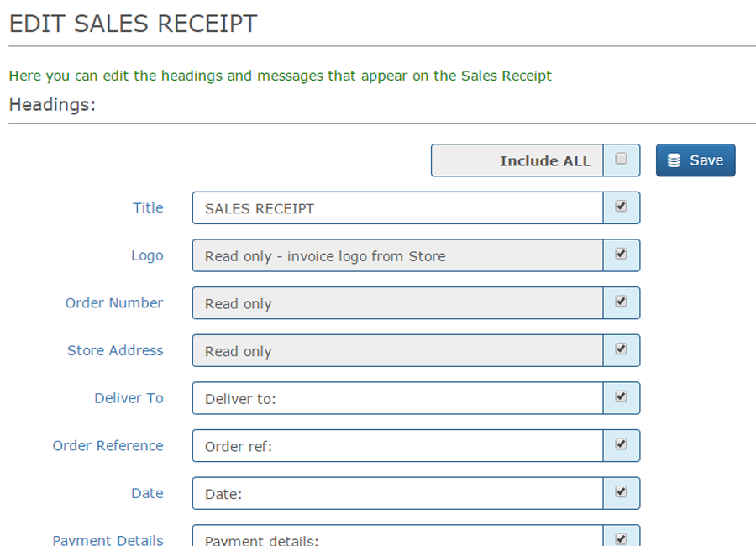The image size is (756, 546).
Task: Enable the Include ALL checkbox
Action: click(x=621, y=159)
